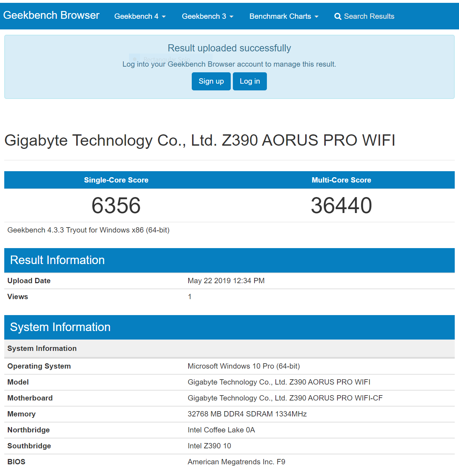Click the Southbridge row label

(29, 446)
